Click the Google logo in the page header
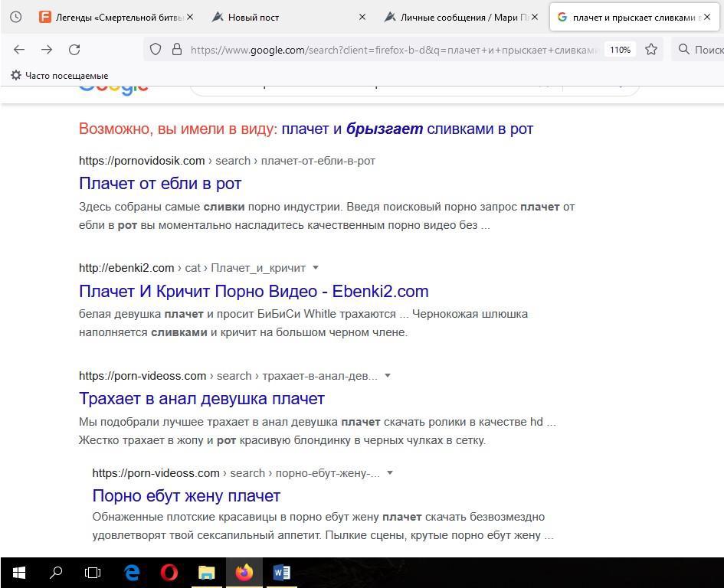Image resolution: width=724 pixels, height=588 pixels. (x=113, y=90)
